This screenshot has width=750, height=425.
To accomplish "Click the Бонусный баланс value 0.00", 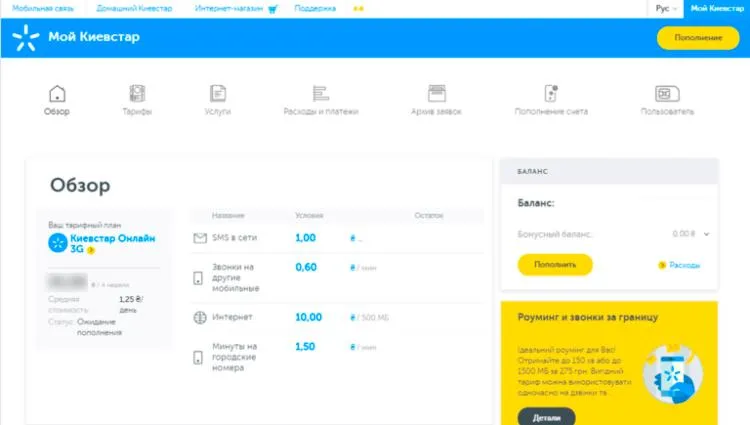I will (x=684, y=234).
